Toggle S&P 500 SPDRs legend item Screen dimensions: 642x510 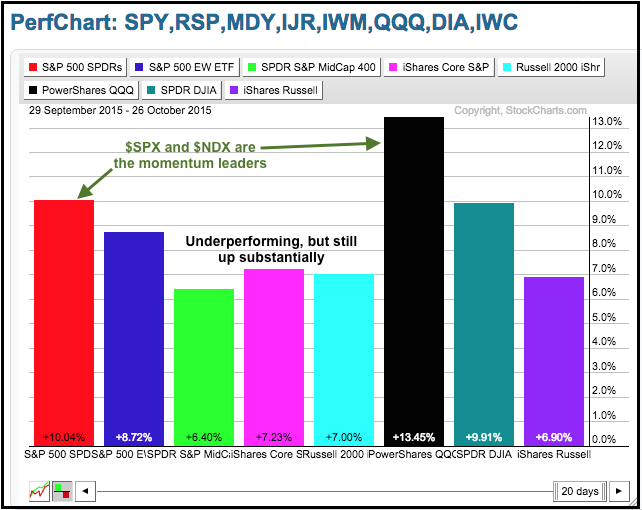(75, 67)
